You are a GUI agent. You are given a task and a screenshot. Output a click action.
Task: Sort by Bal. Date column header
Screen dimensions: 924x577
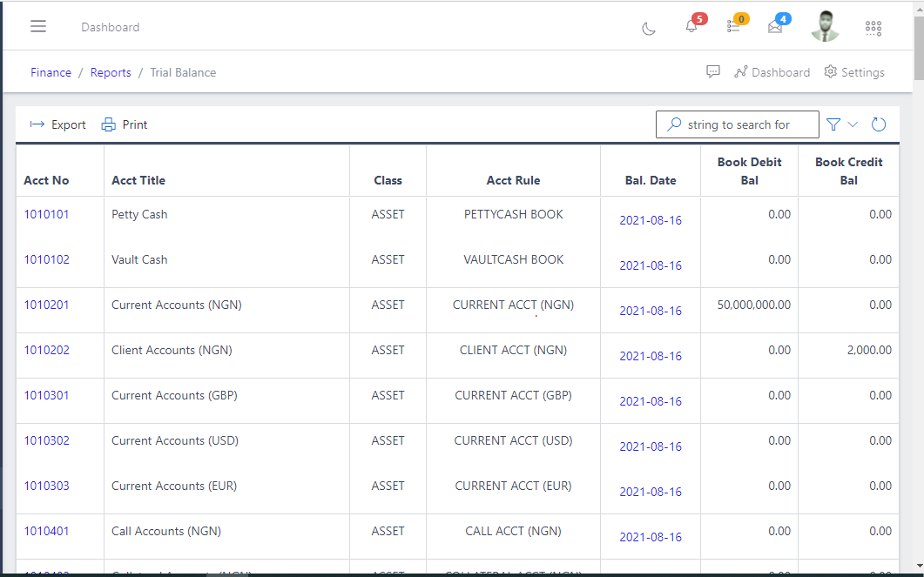point(651,180)
